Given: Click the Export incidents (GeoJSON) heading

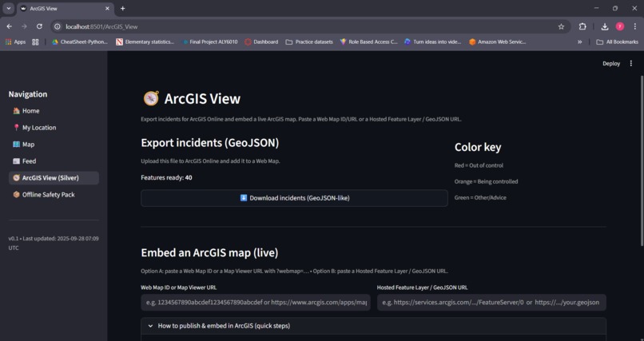Looking at the screenshot, I should point(210,143).
